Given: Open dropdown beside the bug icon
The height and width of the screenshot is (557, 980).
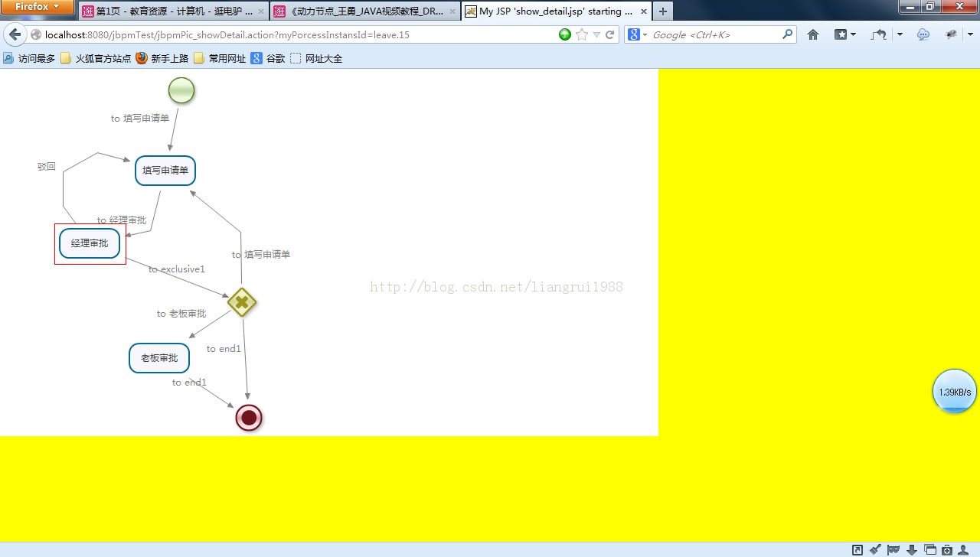Looking at the screenshot, I should pos(970,34).
